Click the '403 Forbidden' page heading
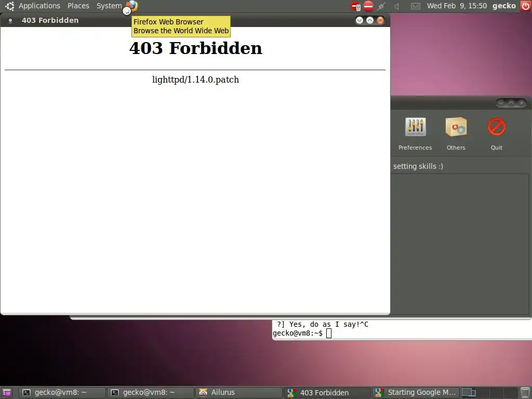The height and width of the screenshot is (399, 532). click(196, 48)
